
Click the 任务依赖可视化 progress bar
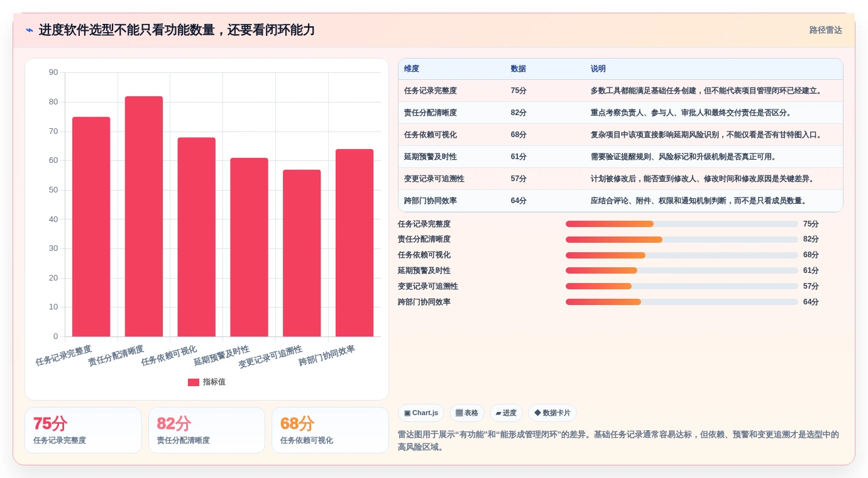coord(682,255)
